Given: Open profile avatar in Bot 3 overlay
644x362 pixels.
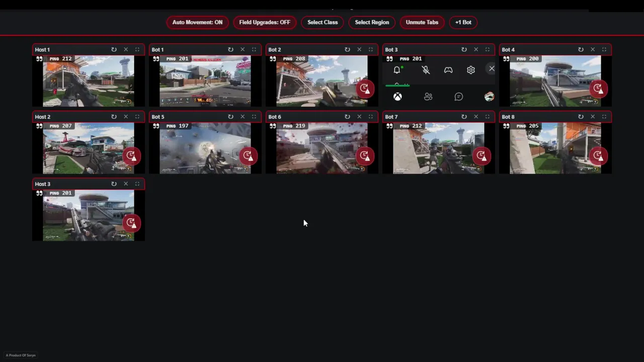Looking at the screenshot, I should pyautogui.click(x=489, y=97).
